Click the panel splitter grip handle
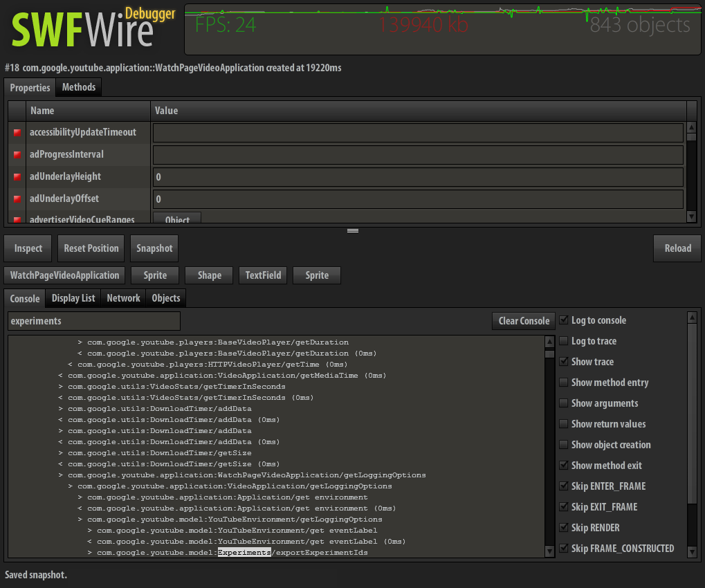Screen dimensions: 705x588 [x=353, y=230]
